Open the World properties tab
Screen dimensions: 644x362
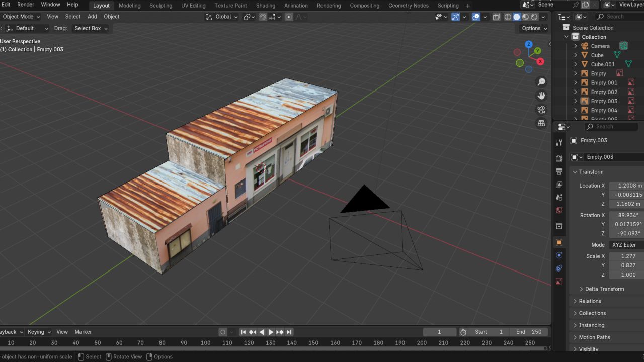pyautogui.click(x=559, y=210)
